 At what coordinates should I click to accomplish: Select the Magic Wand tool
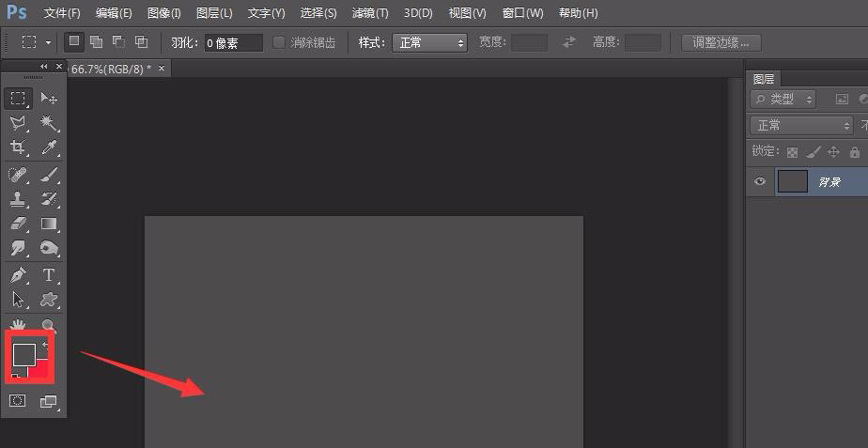49,123
